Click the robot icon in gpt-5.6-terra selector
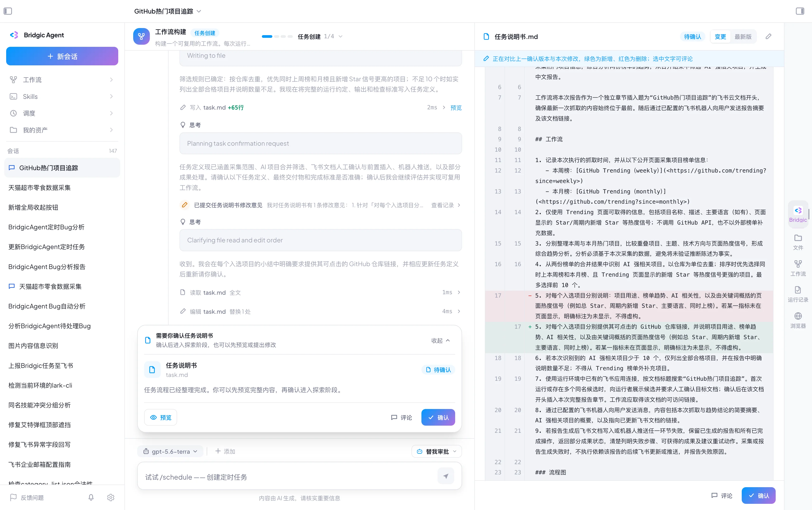The height and width of the screenshot is (510, 812). [x=146, y=451]
